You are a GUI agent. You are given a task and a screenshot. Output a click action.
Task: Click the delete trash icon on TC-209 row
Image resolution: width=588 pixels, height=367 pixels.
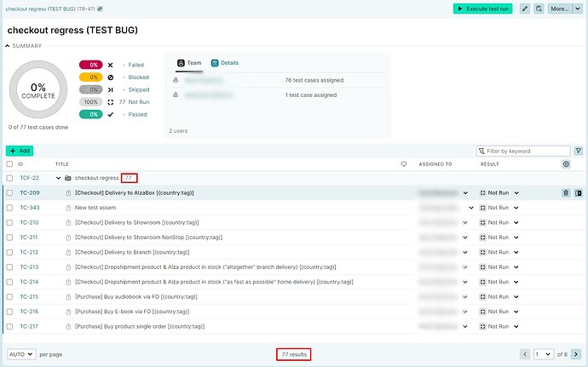pos(566,192)
